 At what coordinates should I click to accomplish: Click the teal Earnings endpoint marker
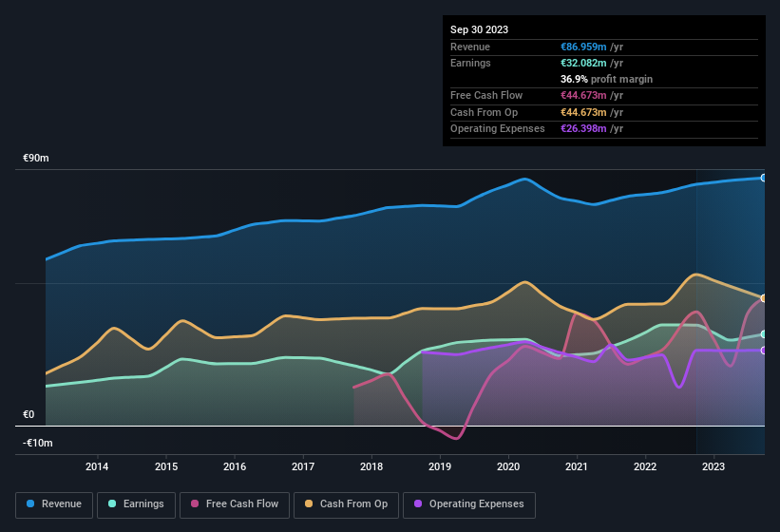tap(764, 334)
